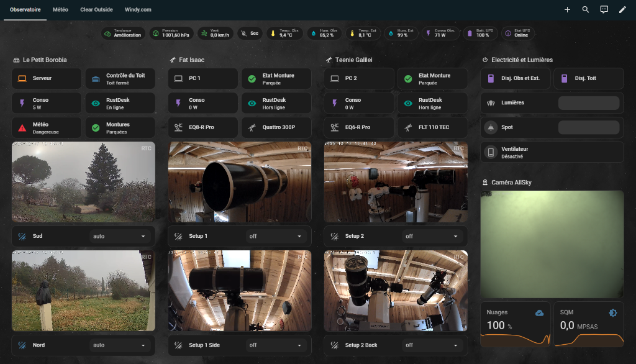The height and width of the screenshot is (364, 636).
Task: Click the Sec rain sensor badge
Action: [x=250, y=34]
